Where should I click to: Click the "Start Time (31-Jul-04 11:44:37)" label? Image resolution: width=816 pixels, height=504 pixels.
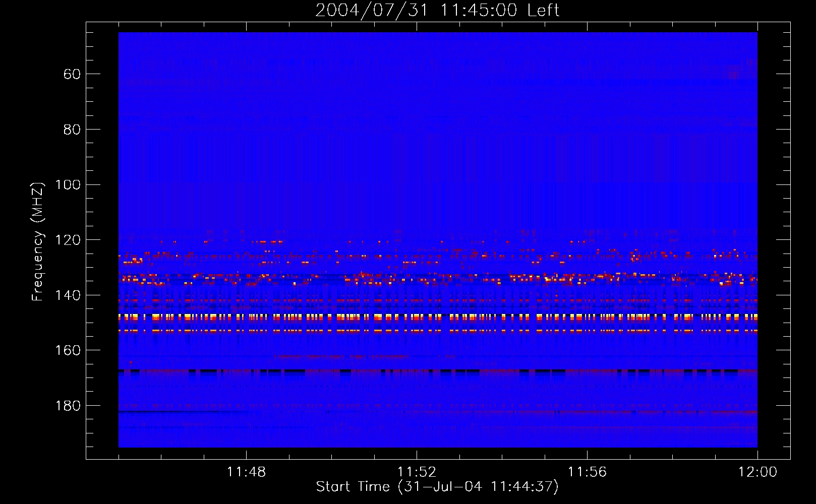[x=437, y=487]
